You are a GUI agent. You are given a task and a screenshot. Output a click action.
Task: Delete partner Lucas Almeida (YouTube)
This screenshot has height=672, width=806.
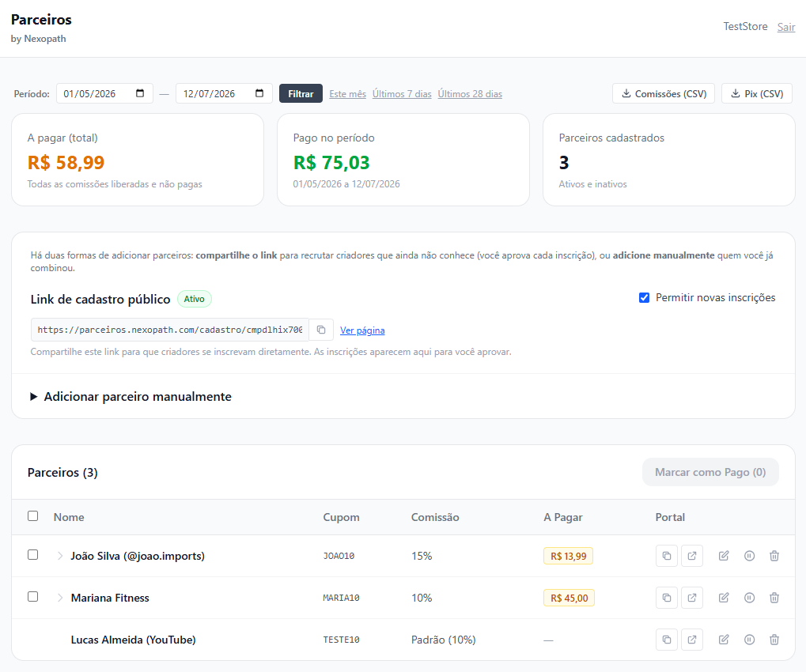click(x=774, y=640)
